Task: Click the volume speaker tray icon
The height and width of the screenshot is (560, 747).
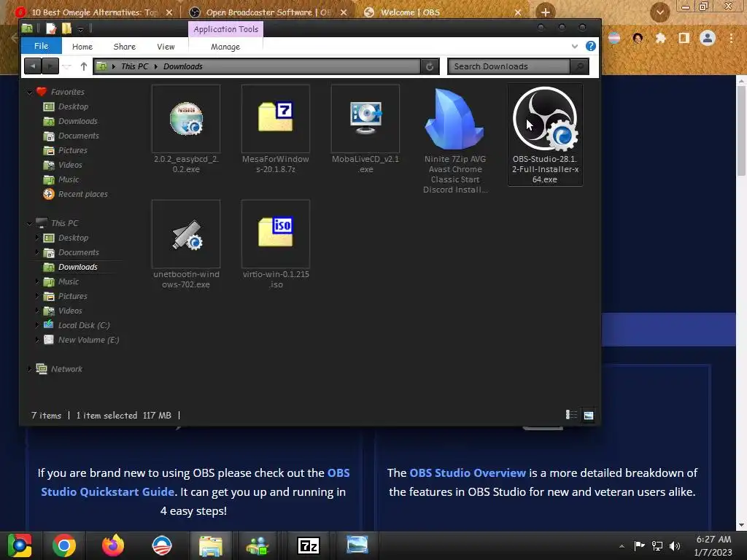Action: coord(675,545)
